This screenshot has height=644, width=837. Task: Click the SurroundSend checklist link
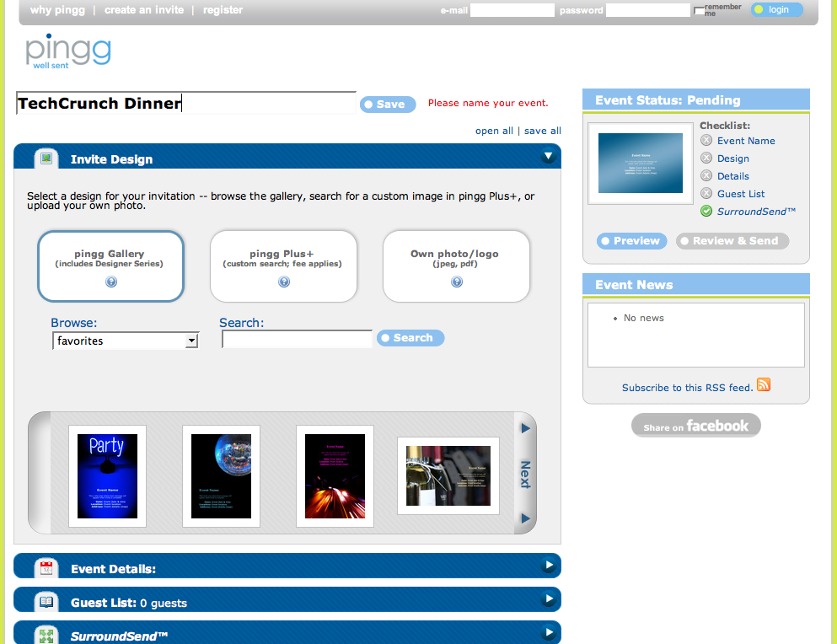tap(756, 212)
